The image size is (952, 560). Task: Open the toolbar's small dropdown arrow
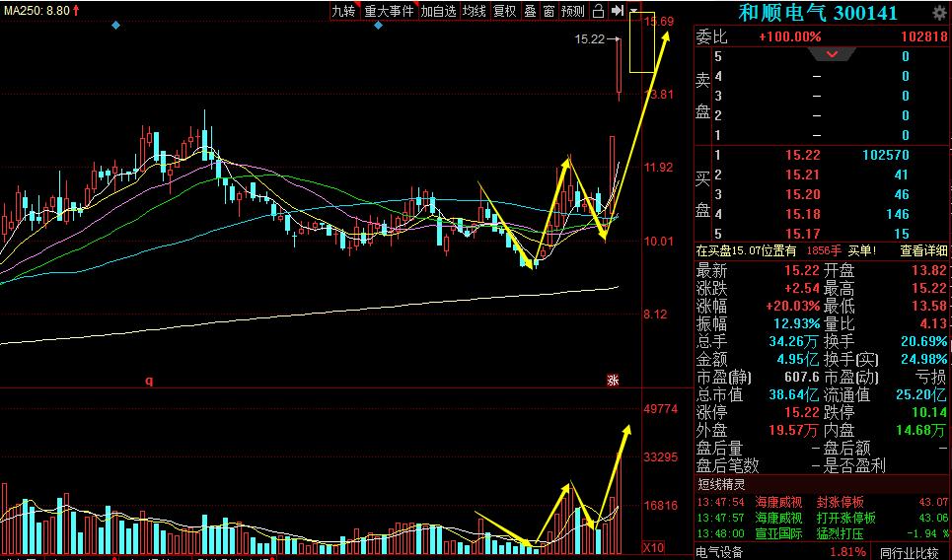click(x=634, y=11)
